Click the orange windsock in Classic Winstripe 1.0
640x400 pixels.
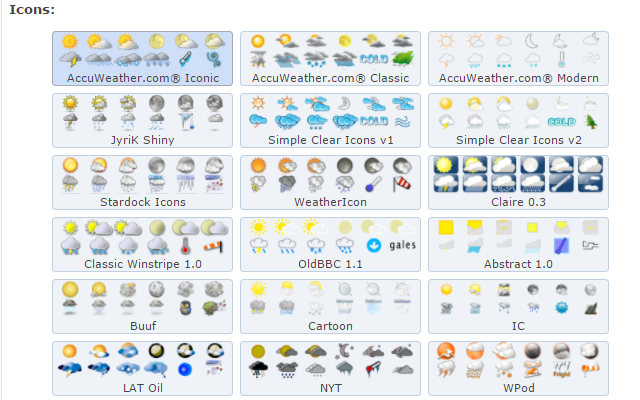point(213,246)
